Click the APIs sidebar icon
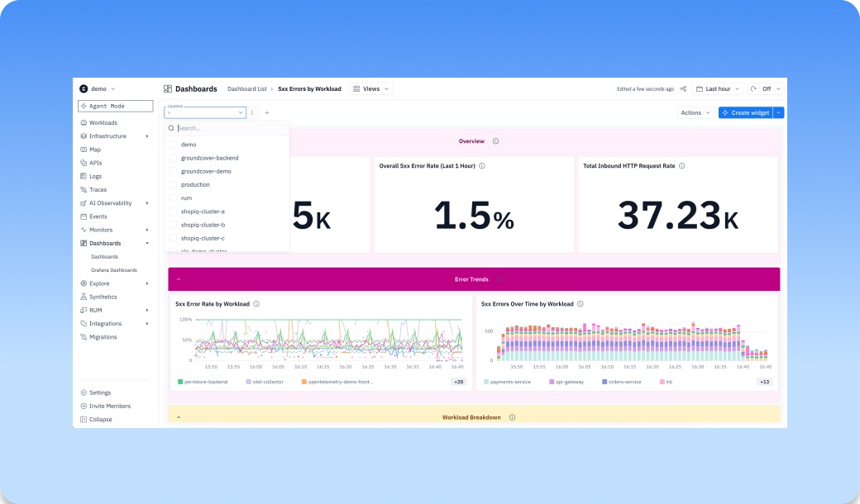Viewport: 860px width, 504px height. (84, 163)
